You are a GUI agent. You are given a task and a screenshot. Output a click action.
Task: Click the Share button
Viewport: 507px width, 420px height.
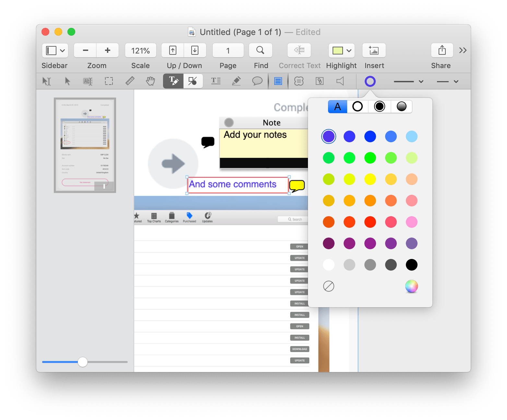click(x=442, y=50)
